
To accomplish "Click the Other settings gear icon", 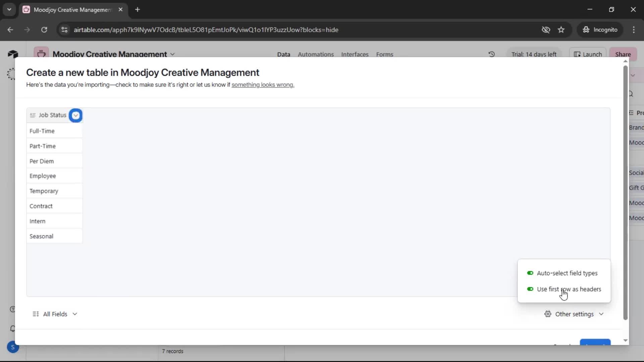I will [x=548, y=314].
